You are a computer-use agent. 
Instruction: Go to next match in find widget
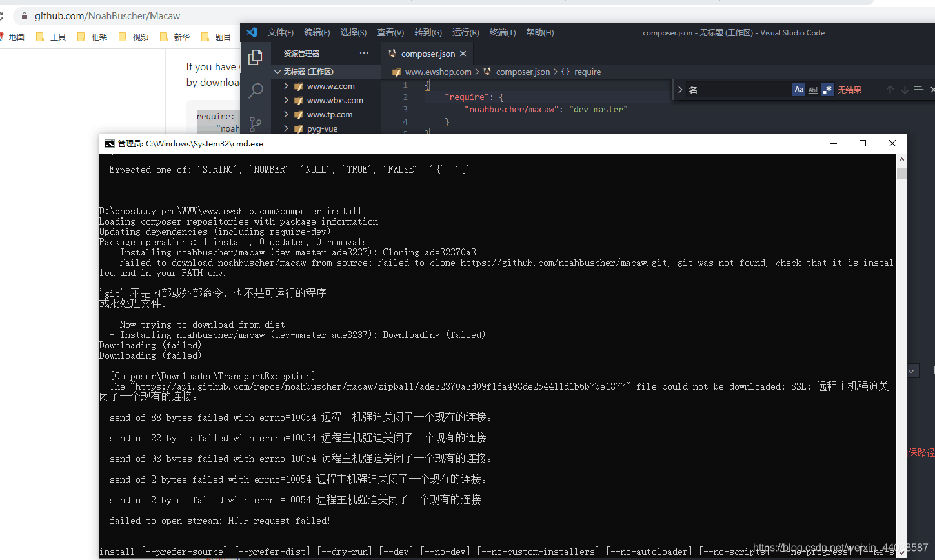[x=904, y=90]
